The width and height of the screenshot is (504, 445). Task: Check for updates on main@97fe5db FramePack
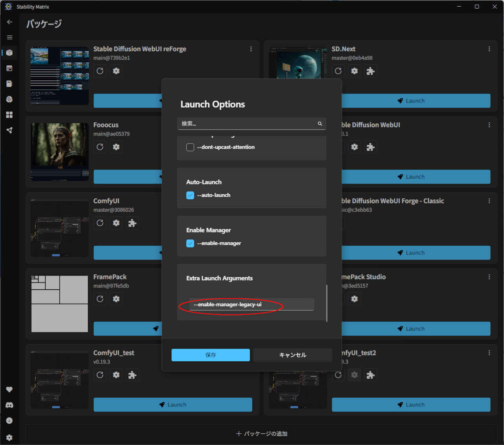[x=100, y=299]
